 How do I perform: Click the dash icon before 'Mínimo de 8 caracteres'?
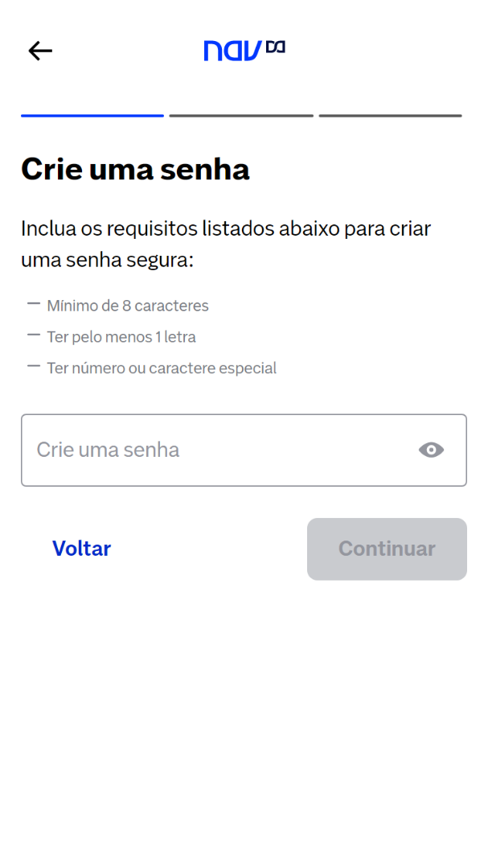pos(33,302)
